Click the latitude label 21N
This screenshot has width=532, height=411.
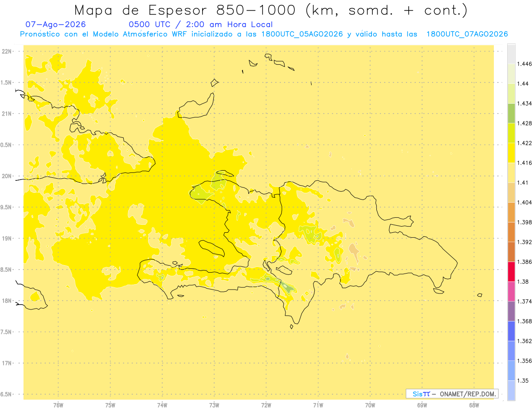click(x=7, y=114)
